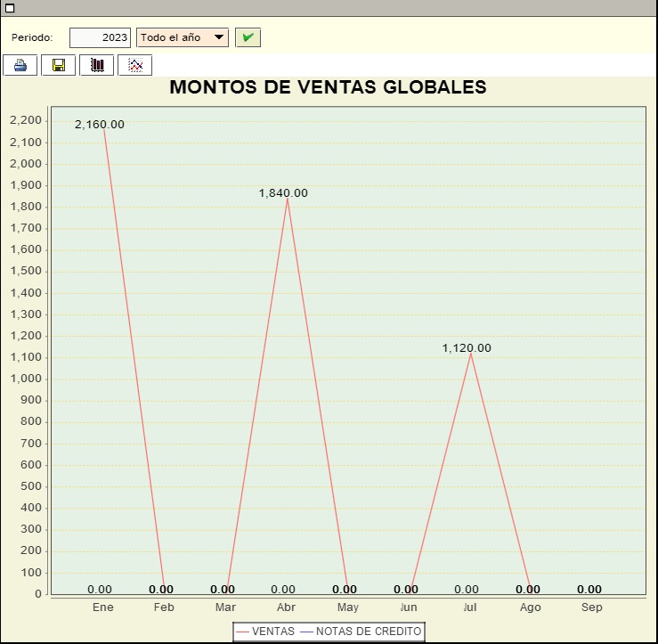The height and width of the screenshot is (644, 658).
Task: Click the printer icon to print chart
Action: click(x=20, y=65)
